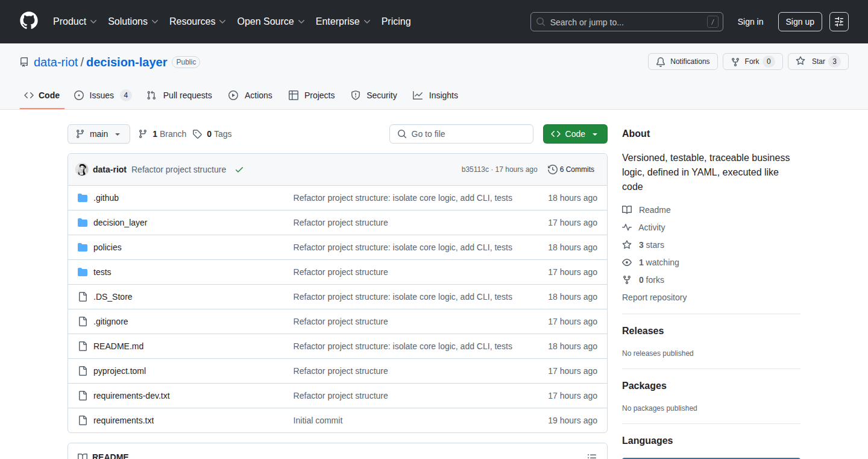Screen dimensions: 868x459
Task: Open the Releases heading link
Action: tap(643, 331)
